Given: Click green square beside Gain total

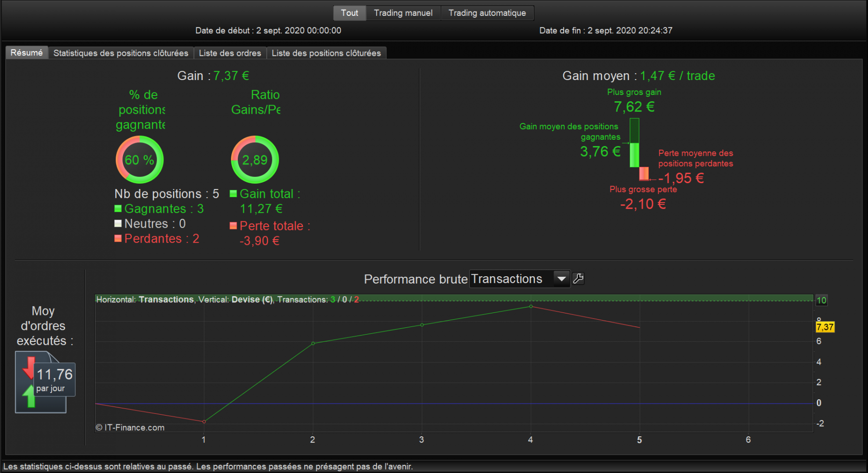Looking at the screenshot, I should pos(233,193).
